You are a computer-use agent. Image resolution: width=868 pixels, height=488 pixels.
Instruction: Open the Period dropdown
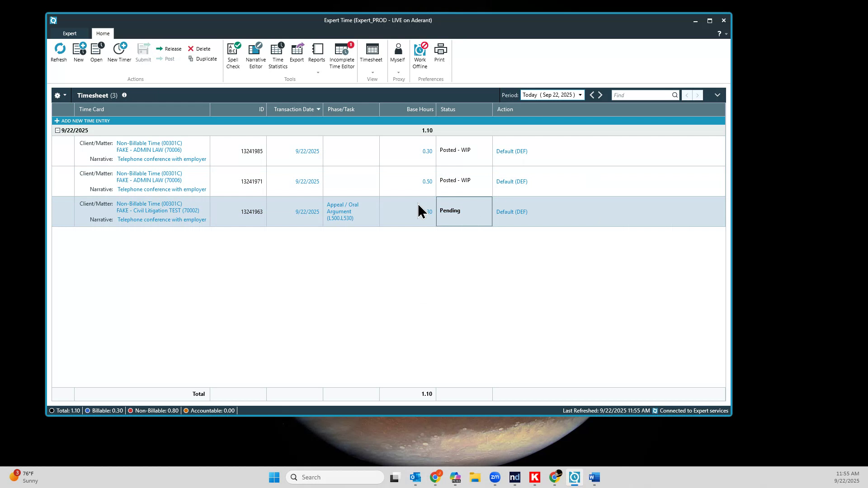[580, 95]
